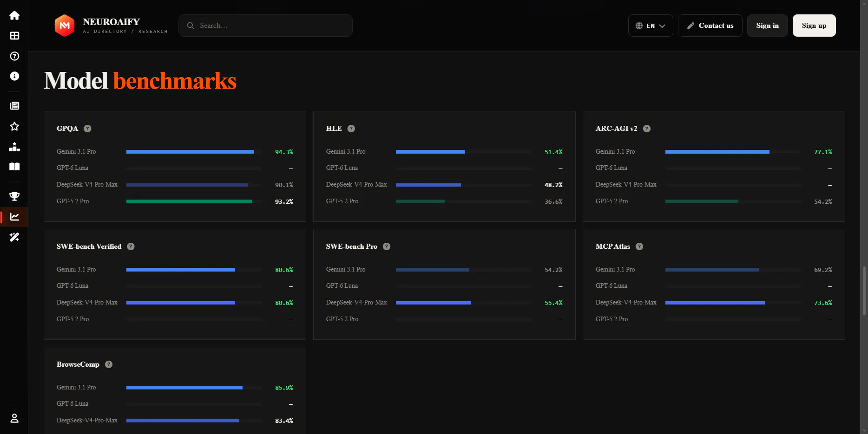Show SWE-bench Pro help tooltip icon
868x434 pixels.
pos(387,246)
